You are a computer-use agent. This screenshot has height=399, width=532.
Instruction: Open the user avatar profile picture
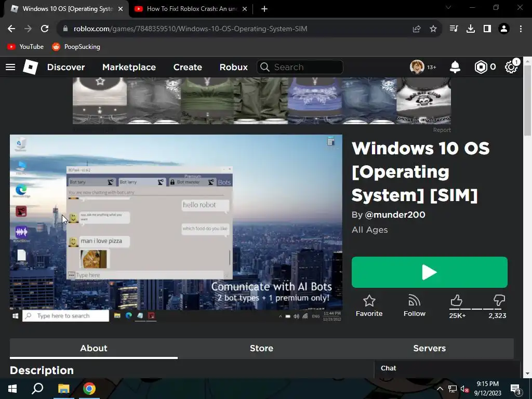pyautogui.click(x=417, y=67)
